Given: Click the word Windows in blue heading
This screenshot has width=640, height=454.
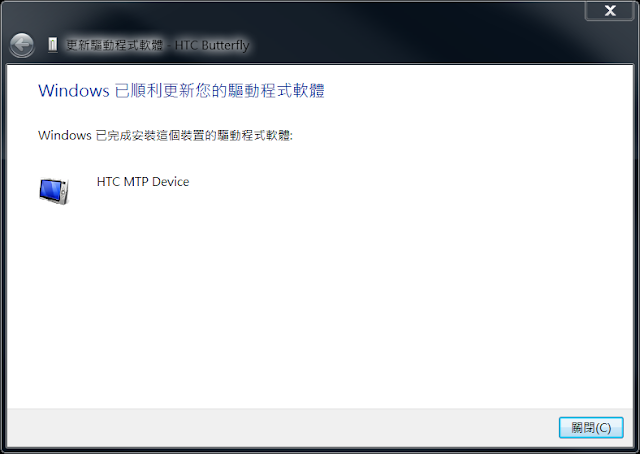Looking at the screenshot, I should 74,91.
